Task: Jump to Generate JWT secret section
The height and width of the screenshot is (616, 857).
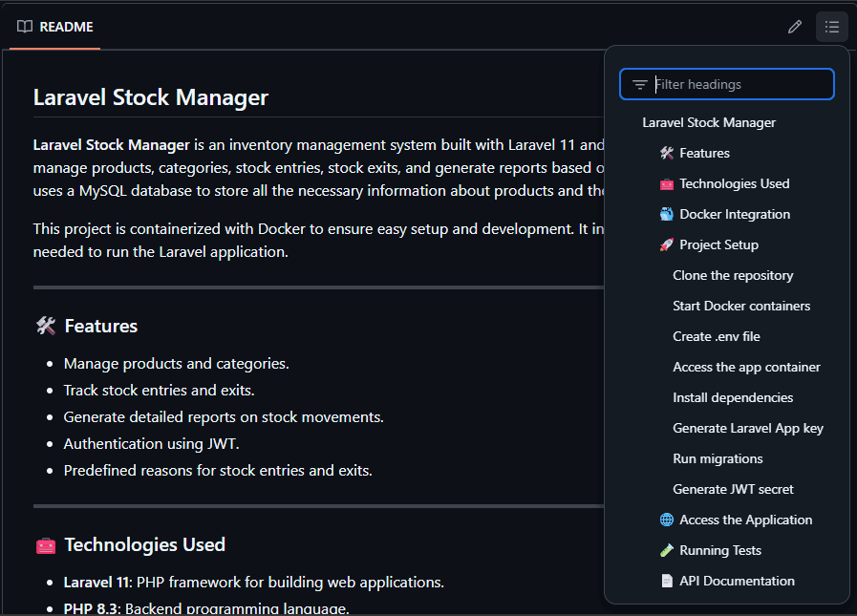Action: click(x=733, y=490)
